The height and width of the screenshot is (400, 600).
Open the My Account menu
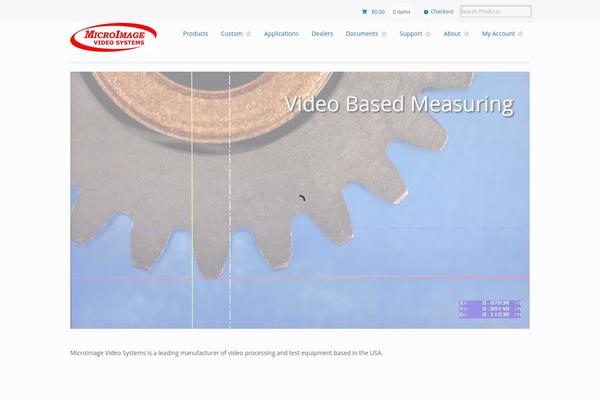click(x=498, y=34)
